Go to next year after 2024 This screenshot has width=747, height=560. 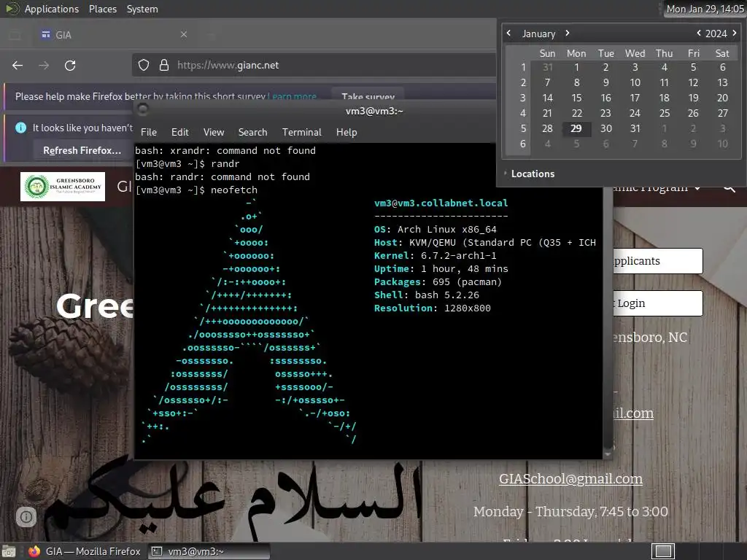click(x=735, y=33)
